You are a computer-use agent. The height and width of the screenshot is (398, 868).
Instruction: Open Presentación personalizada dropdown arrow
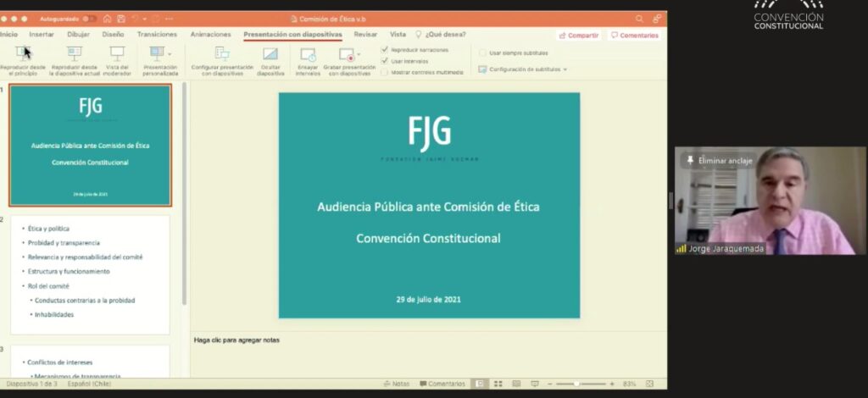170,53
